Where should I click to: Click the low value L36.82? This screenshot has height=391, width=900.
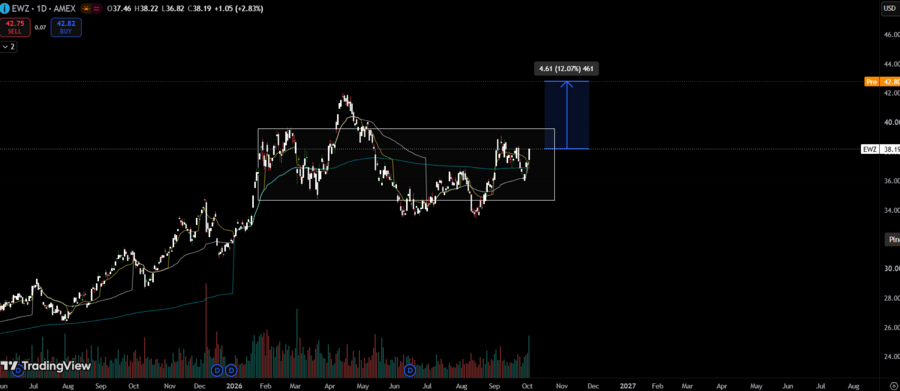pyautogui.click(x=173, y=9)
